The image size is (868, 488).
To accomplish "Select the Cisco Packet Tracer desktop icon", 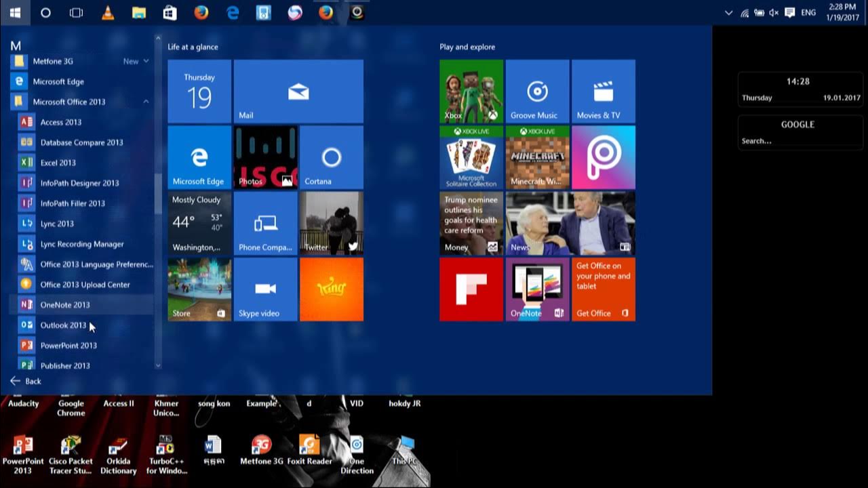I will 71,455.
